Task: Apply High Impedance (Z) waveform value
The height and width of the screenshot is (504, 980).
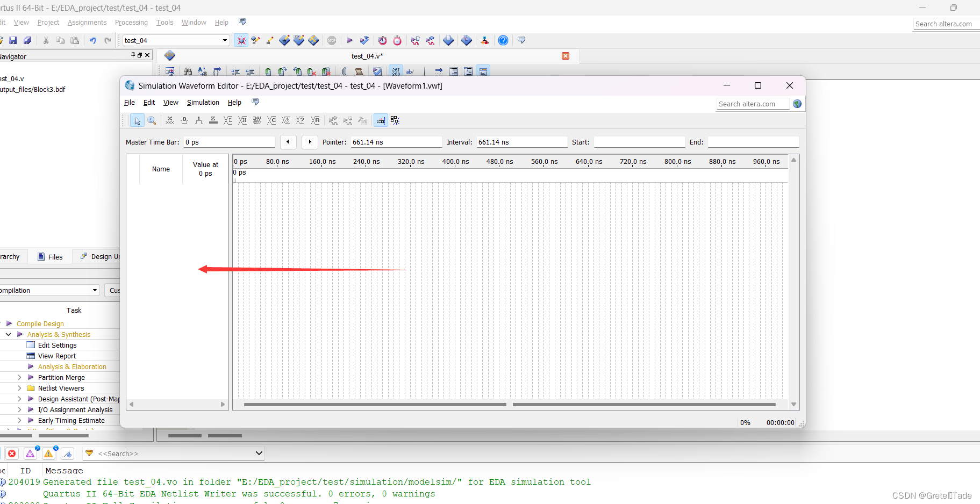Action: click(213, 120)
